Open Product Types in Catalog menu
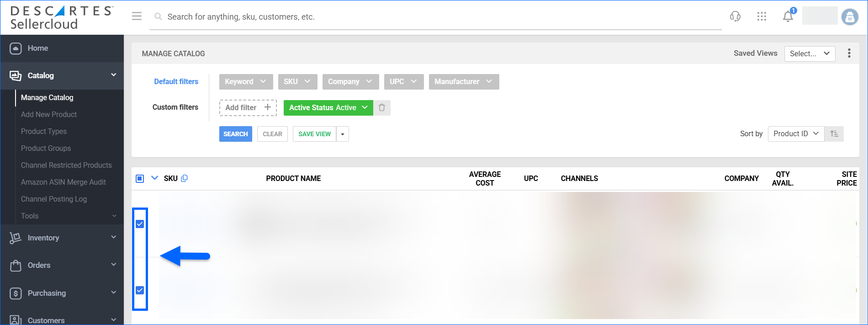Screen dimensions: 868x325 pyautogui.click(x=44, y=131)
